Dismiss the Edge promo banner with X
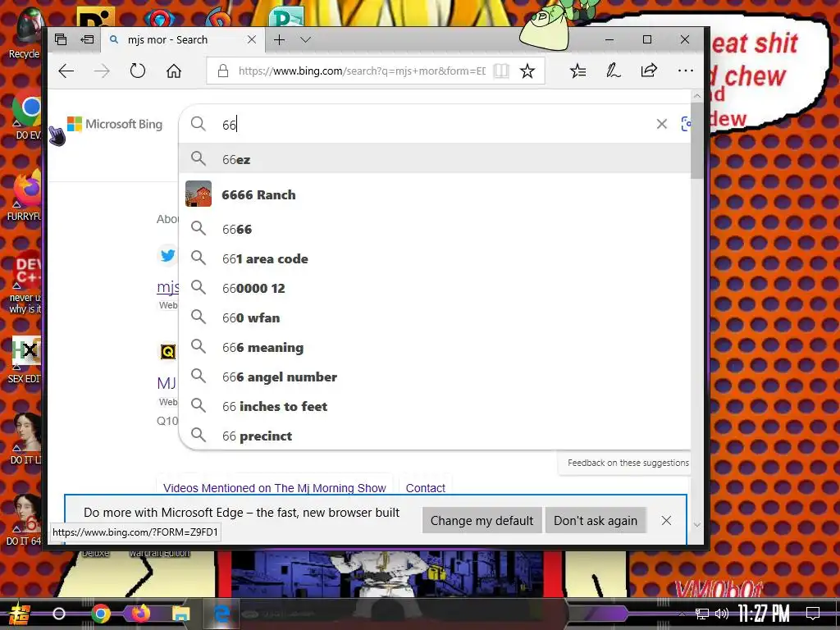840x630 pixels. pos(666,521)
